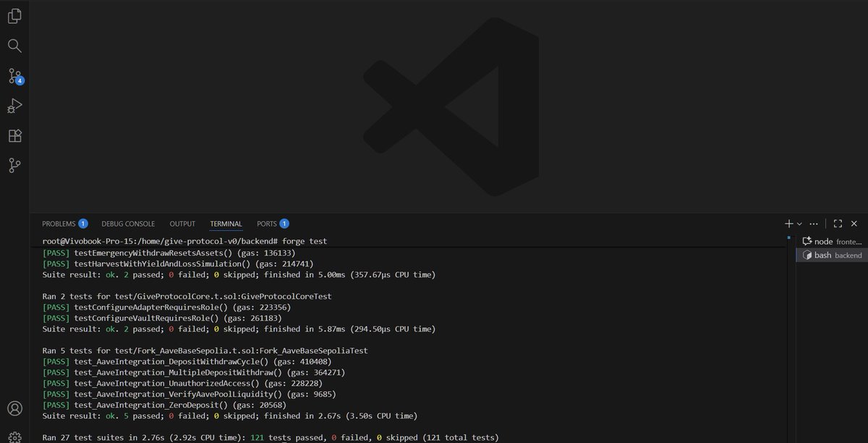The width and height of the screenshot is (868, 443).
Task: Open Source Control with 4 pending changes
Action: click(14, 76)
